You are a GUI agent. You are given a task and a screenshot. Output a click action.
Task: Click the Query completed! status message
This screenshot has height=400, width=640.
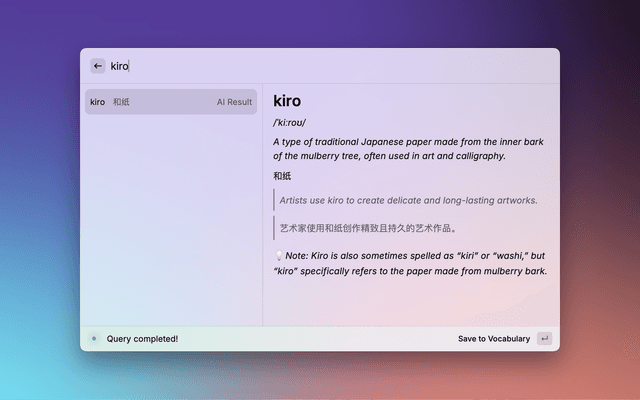pos(142,339)
